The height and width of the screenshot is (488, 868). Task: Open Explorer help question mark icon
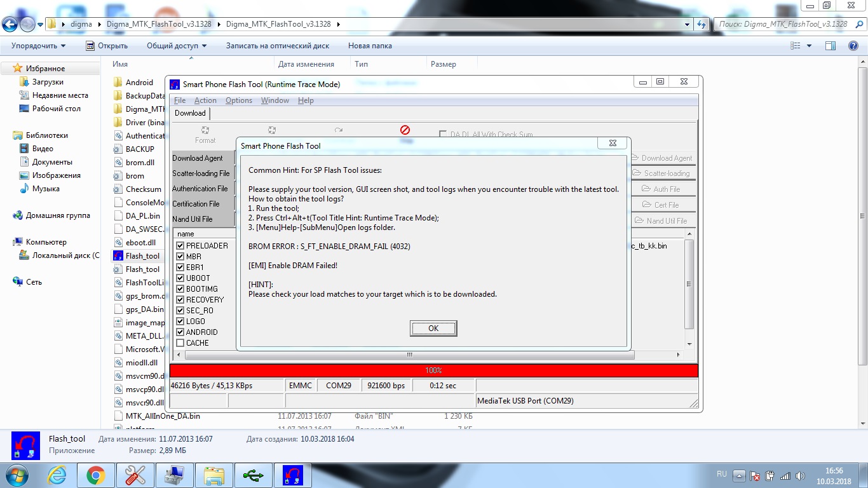[x=853, y=46]
